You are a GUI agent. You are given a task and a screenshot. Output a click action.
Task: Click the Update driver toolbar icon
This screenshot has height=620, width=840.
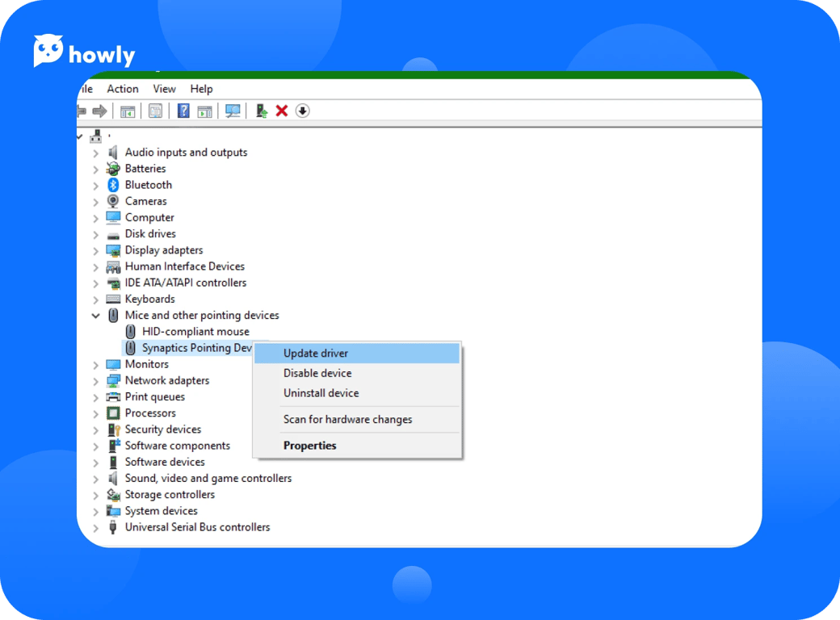click(261, 111)
